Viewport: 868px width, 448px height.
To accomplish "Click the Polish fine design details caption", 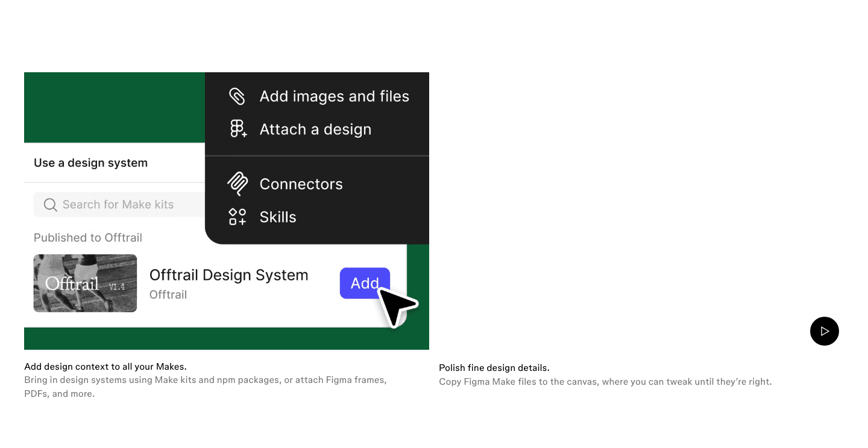I will 494,367.
